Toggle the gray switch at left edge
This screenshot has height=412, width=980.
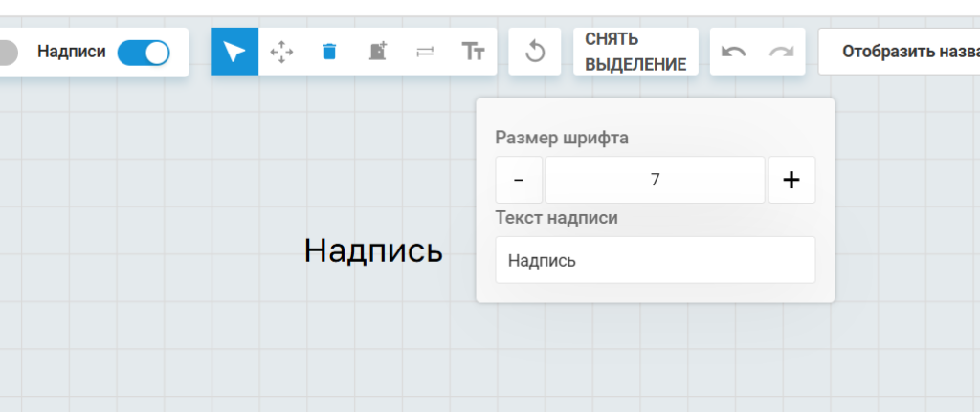(x=8, y=53)
